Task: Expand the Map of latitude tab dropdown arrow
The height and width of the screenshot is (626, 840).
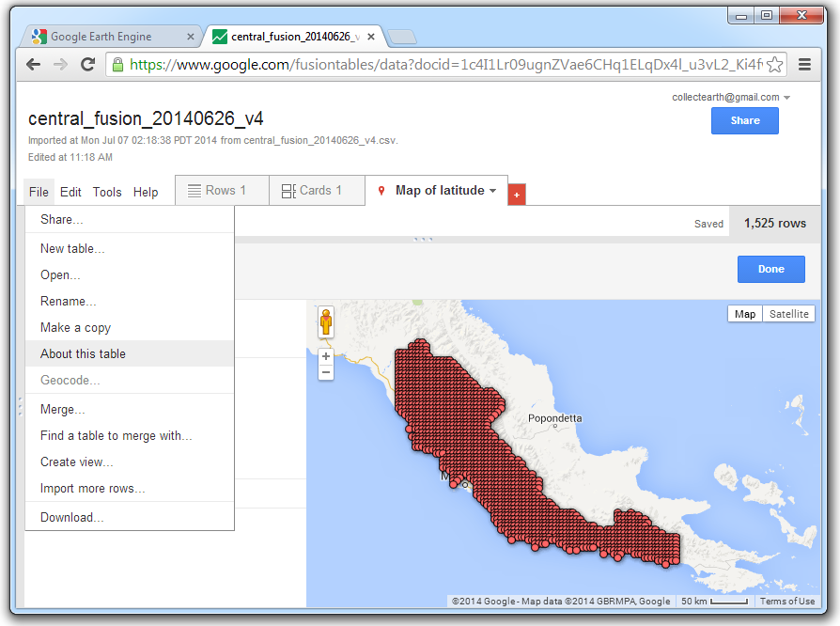Action: pyautogui.click(x=493, y=191)
